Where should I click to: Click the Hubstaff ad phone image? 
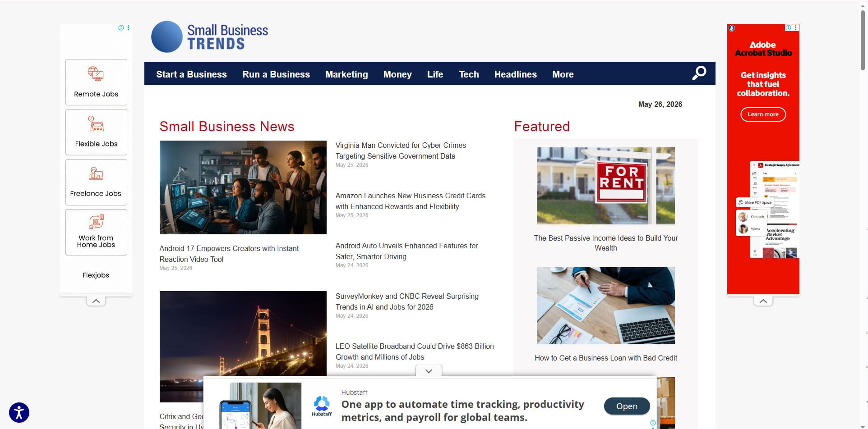[260, 406]
